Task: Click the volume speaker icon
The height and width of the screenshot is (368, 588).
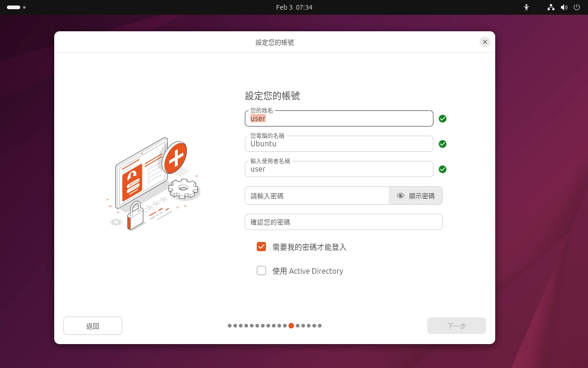Action: pos(564,7)
